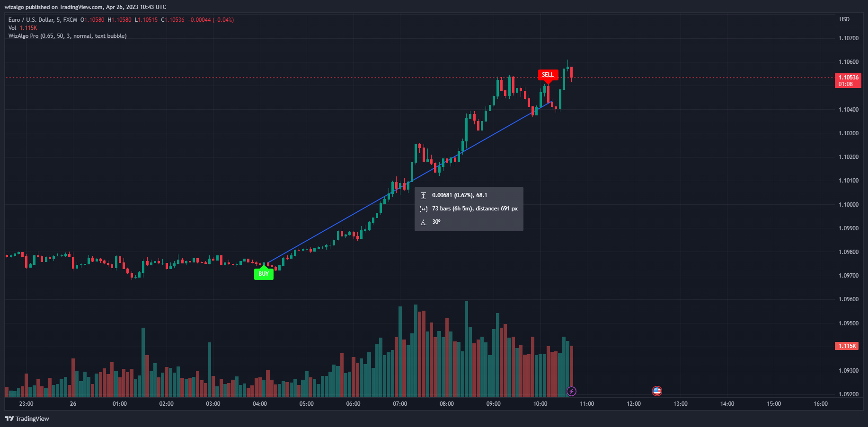Click the price range ruler icon in tooltip
This screenshot has height=427, width=868.
click(423, 195)
